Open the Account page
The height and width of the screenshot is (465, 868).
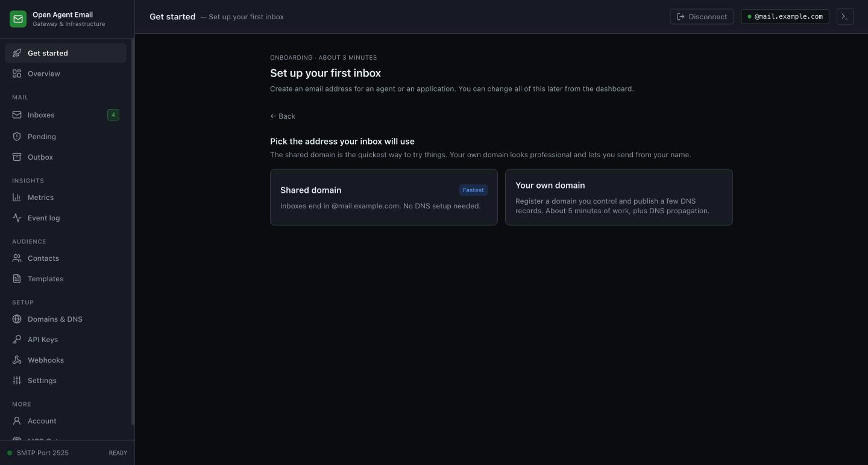[66, 421]
